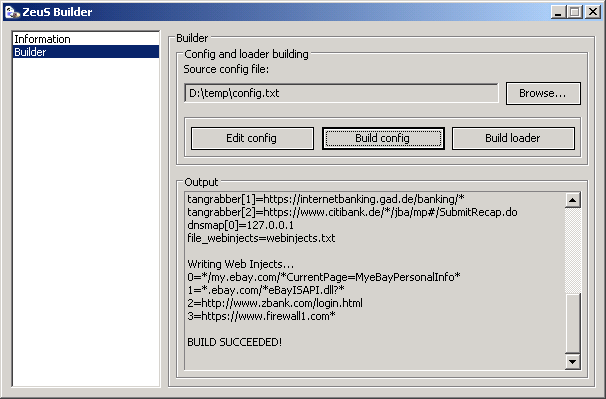
Task: Click the tangrabber[2] citibank.de output line
Action: click(352, 212)
